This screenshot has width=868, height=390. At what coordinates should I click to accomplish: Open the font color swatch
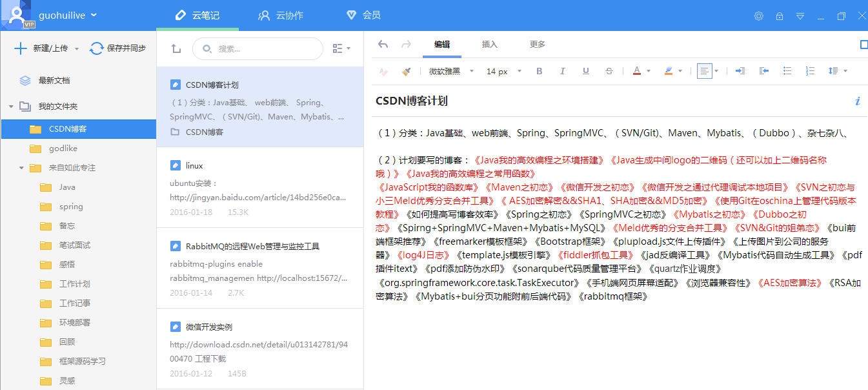636,71
